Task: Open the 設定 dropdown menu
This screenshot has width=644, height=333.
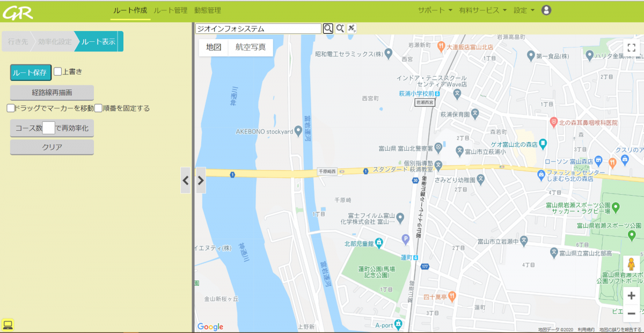Action: tap(524, 10)
